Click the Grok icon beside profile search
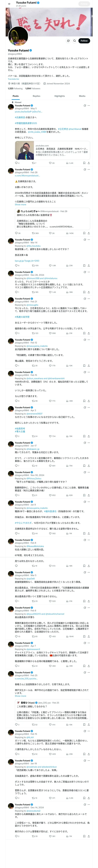The height and width of the screenshot is (868, 98). pos(68,41)
